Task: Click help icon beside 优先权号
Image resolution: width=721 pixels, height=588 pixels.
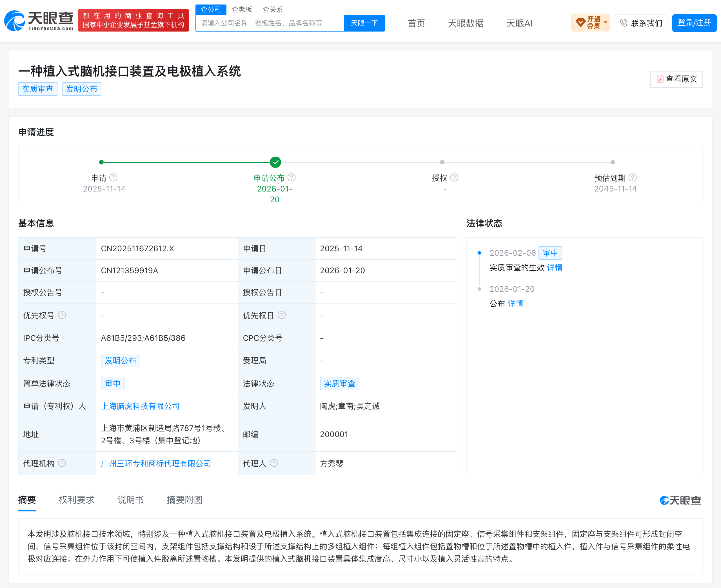Action: tap(62, 315)
